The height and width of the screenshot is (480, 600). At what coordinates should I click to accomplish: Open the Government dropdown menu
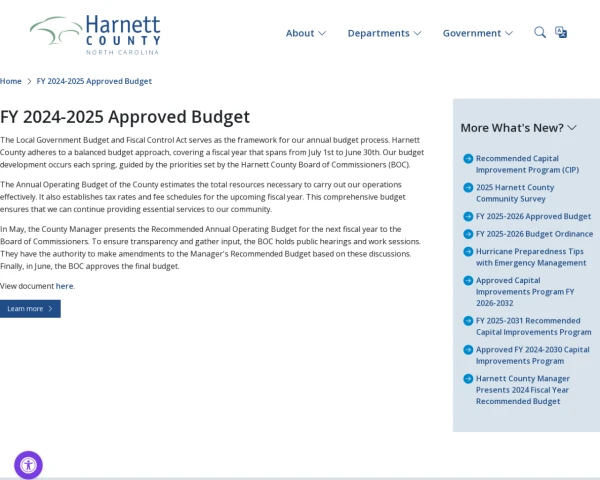pyautogui.click(x=478, y=33)
